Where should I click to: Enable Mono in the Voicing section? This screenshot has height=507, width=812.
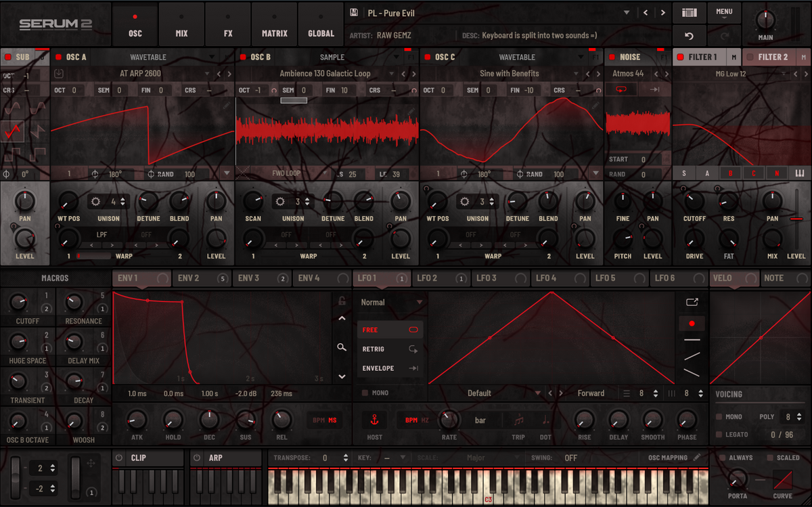[x=719, y=417]
